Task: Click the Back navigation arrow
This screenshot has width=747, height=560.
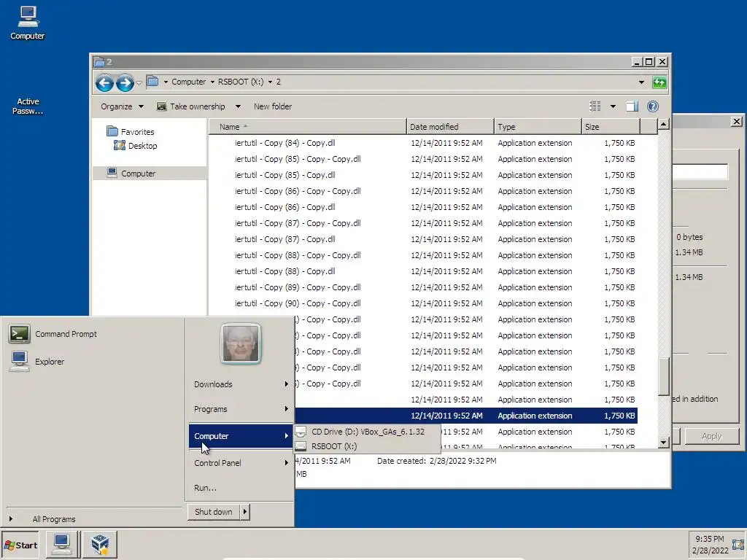Action: pyautogui.click(x=104, y=83)
